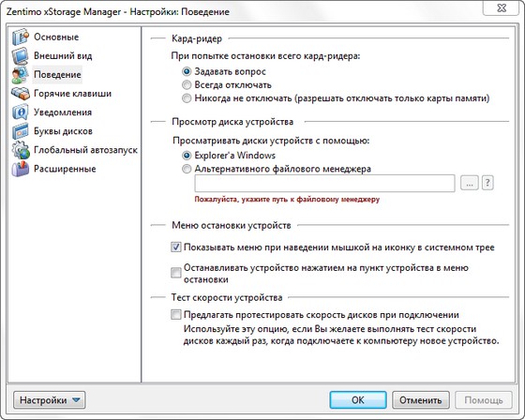Click the Внешний вид monitor icon
This screenshot has height=420, width=525.
click(21, 56)
